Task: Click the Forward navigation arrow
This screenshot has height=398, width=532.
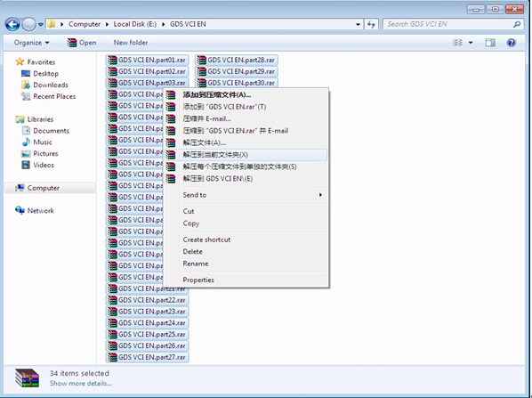Action: (x=28, y=24)
